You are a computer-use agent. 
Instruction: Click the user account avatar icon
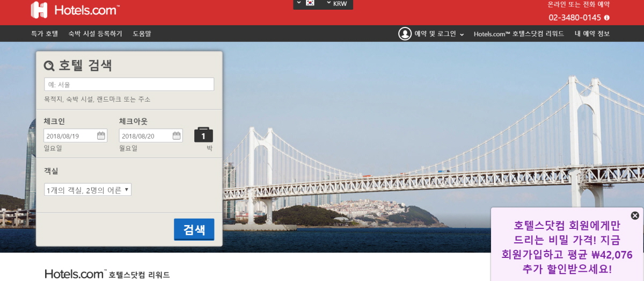pos(405,33)
